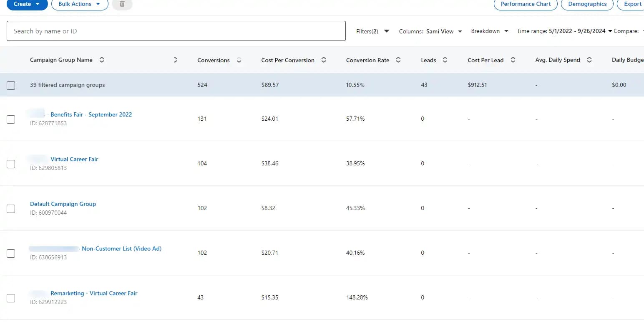Click conversion rate 38.95%

(x=355, y=163)
